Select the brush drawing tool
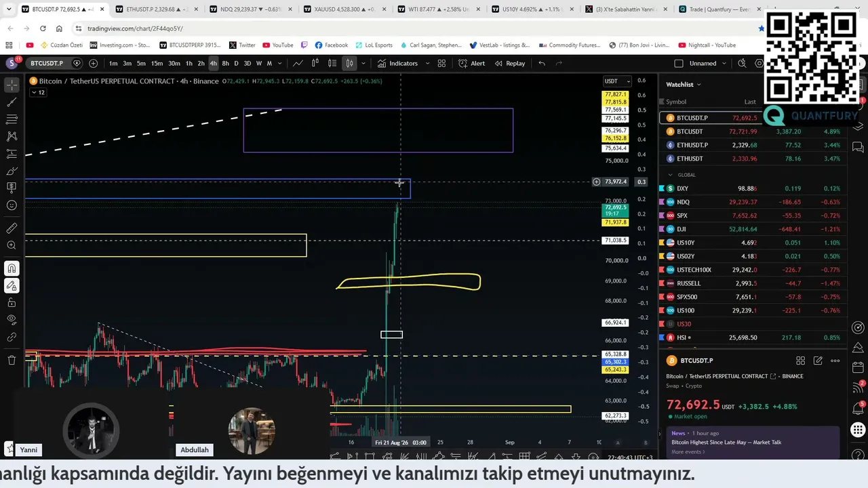This screenshot has height=488, width=868. point(12,171)
